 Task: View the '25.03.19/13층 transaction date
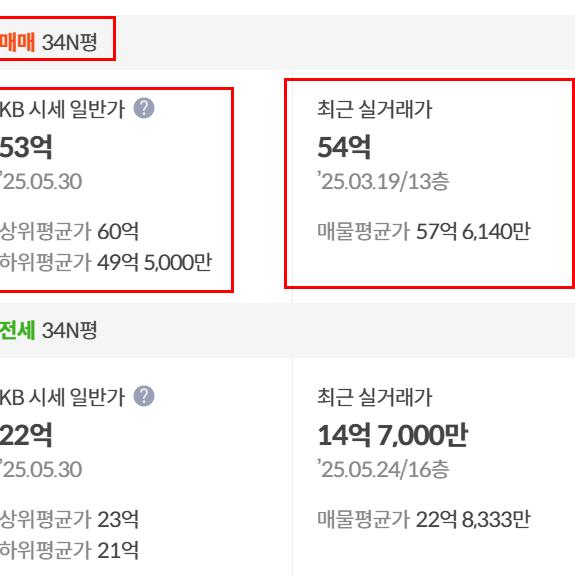point(383,181)
